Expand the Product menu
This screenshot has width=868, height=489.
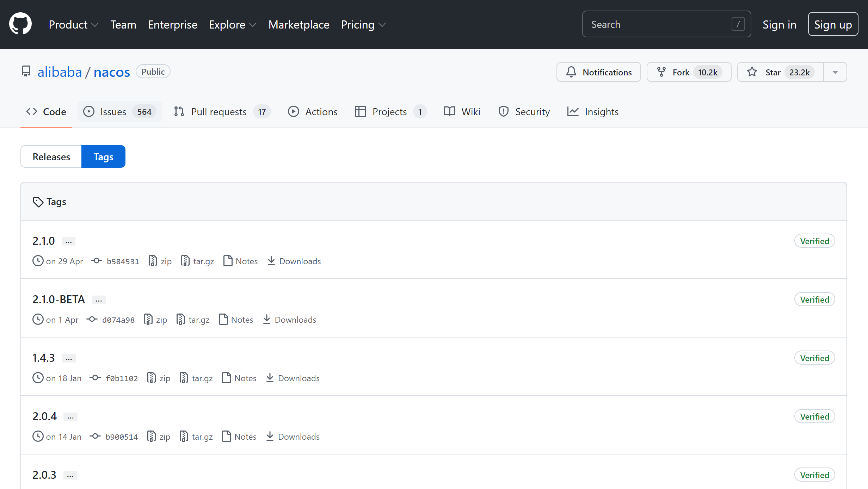tap(74, 25)
